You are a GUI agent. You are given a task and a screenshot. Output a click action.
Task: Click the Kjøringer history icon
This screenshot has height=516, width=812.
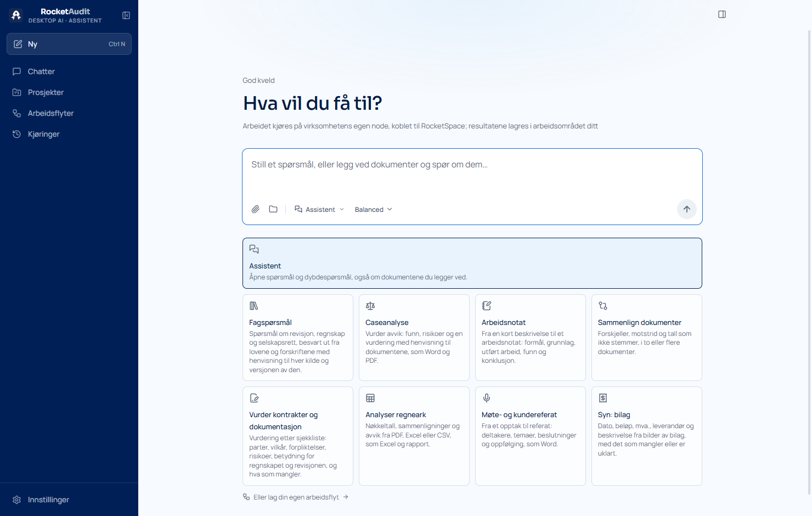pos(17,134)
